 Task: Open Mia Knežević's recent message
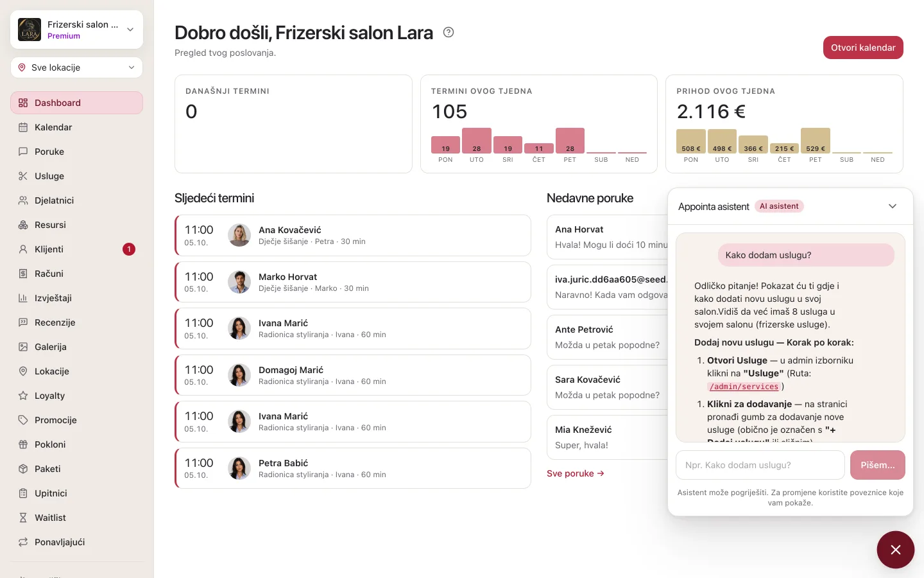(x=607, y=437)
